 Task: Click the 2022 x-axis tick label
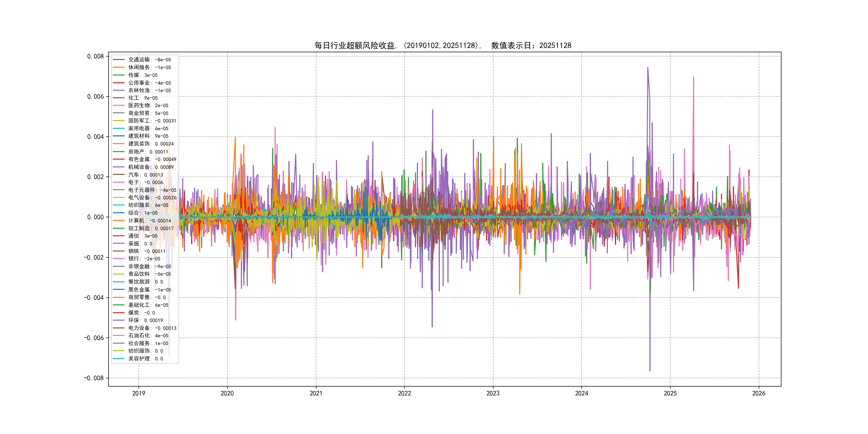tap(404, 393)
